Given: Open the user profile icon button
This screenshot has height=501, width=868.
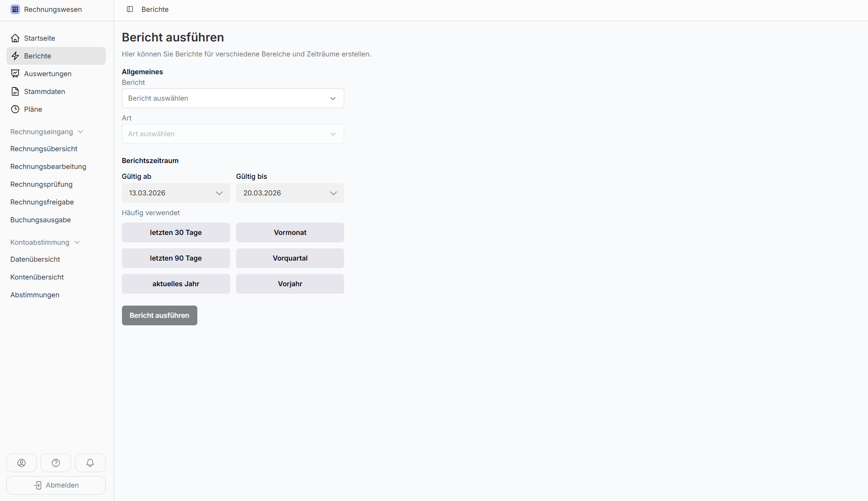Looking at the screenshot, I should coord(21,463).
